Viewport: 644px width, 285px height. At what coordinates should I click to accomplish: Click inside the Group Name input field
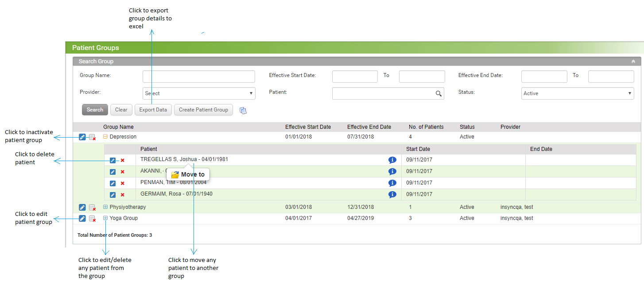pos(198,76)
